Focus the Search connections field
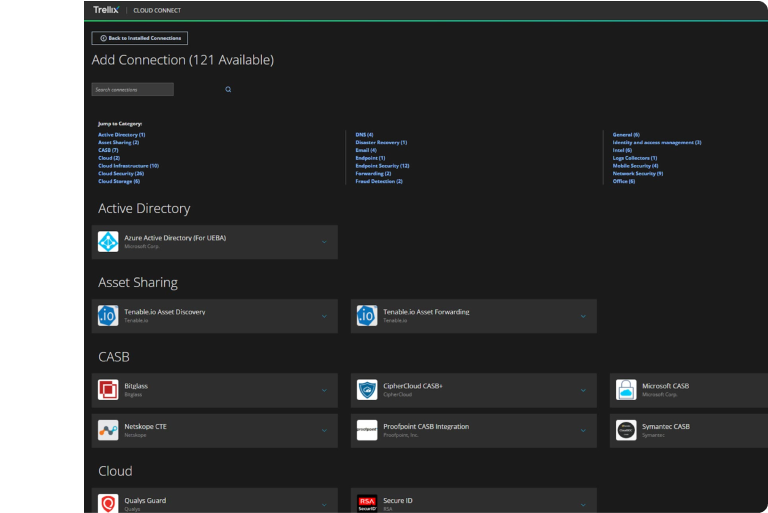 coord(133,89)
